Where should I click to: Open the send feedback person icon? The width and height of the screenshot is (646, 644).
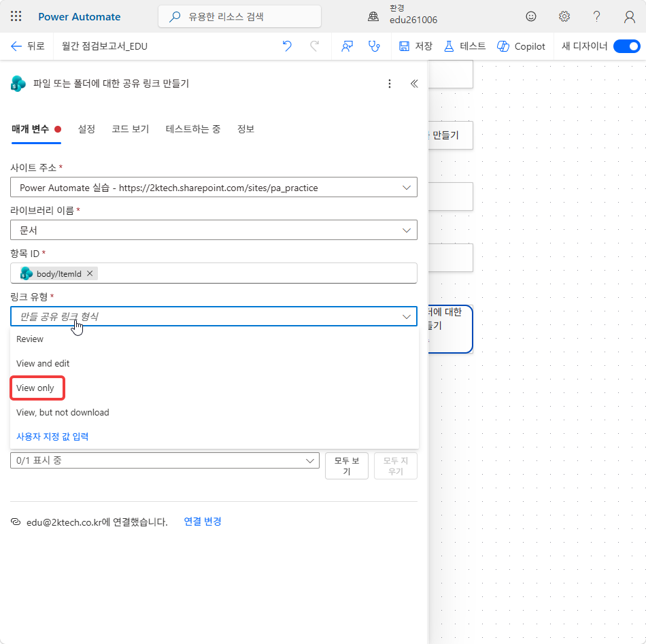click(347, 46)
